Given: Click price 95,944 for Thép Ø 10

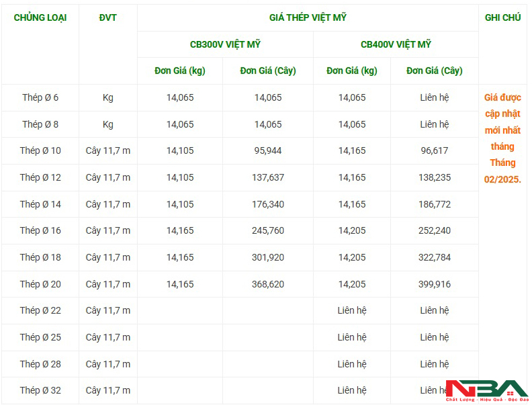Looking at the screenshot, I should click(x=268, y=150).
